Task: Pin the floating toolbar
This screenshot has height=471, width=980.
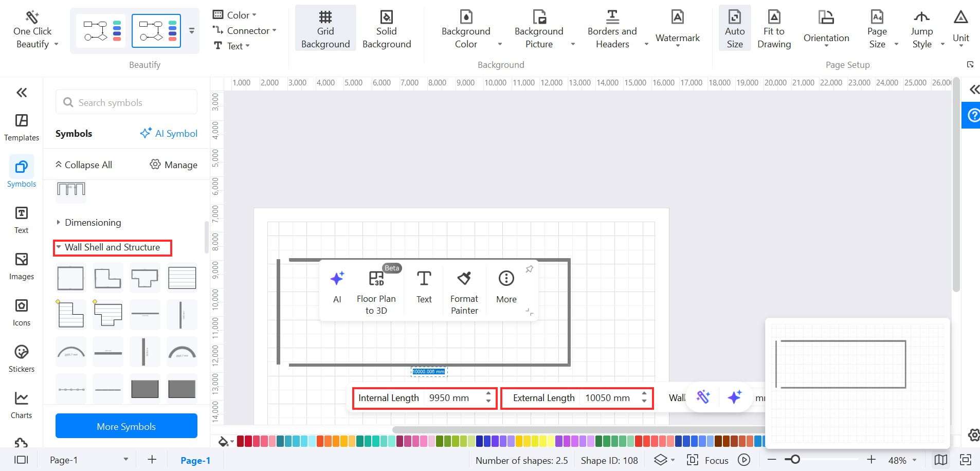Action: coord(529,269)
